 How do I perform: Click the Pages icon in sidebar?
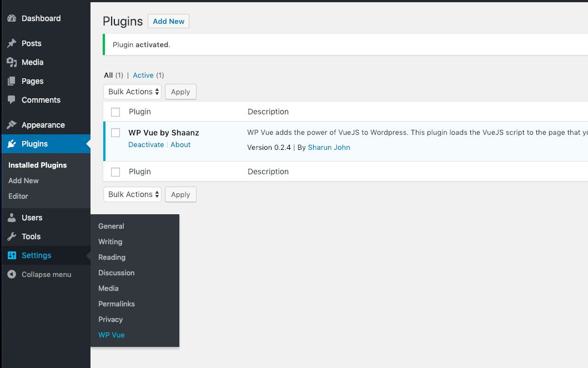[12, 81]
